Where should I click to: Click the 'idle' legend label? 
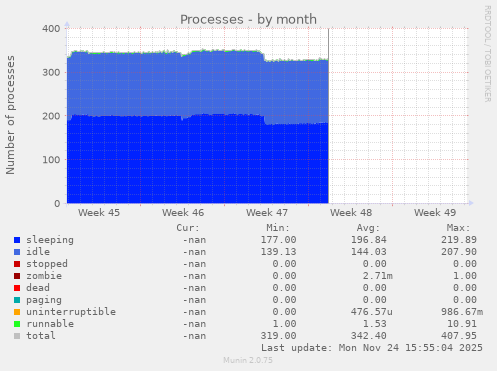(38, 252)
